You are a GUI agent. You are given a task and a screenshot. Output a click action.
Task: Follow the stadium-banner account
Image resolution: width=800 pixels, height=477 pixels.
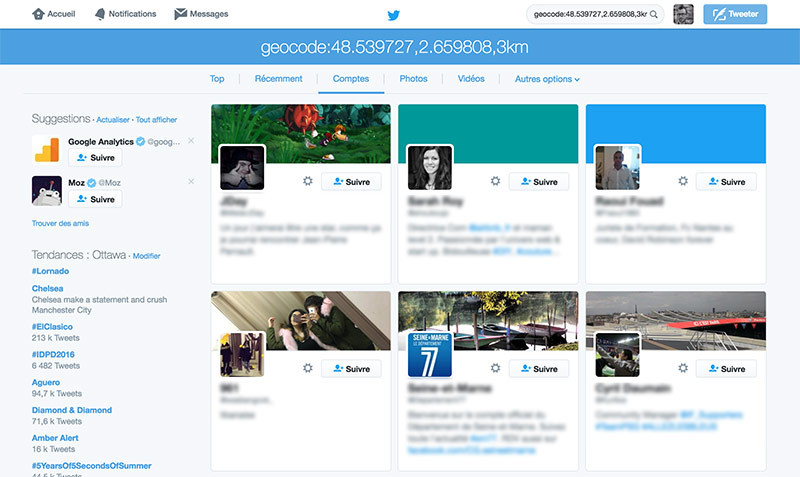pos(727,368)
